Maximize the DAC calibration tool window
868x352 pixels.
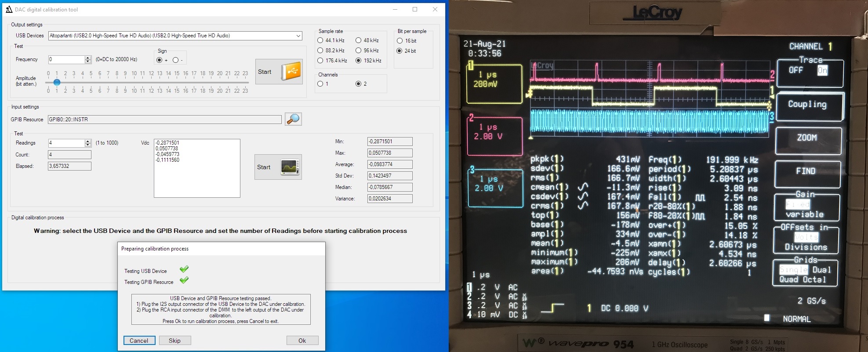tap(415, 9)
